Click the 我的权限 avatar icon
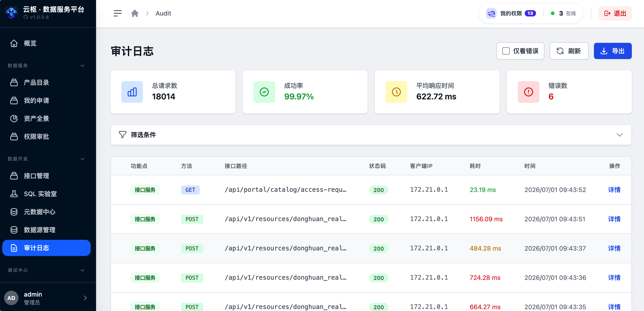Image resolution: width=644 pixels, height=311 pixels. (x=491, y=13)
